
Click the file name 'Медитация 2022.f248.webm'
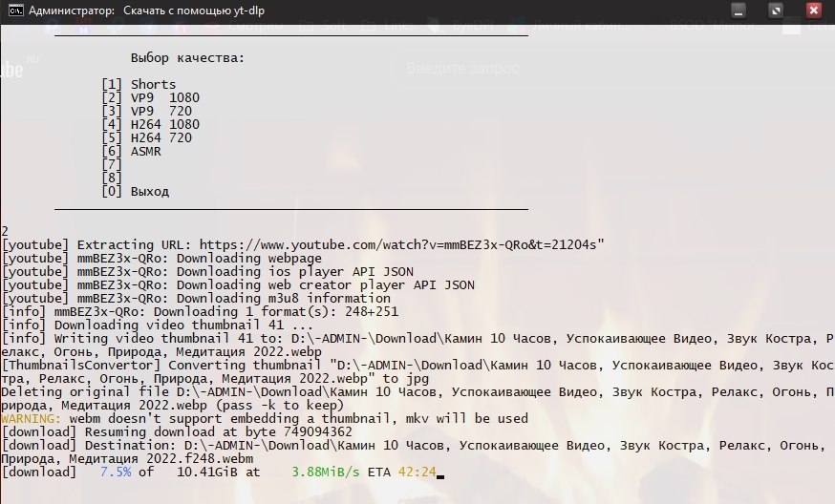pos(161,459)
